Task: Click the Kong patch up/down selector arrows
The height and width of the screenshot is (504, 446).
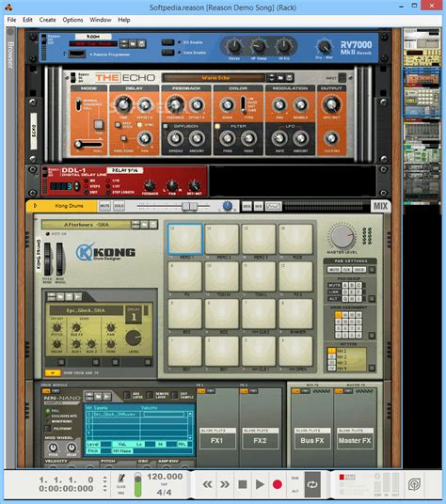Action: click(x=135, y=225)
